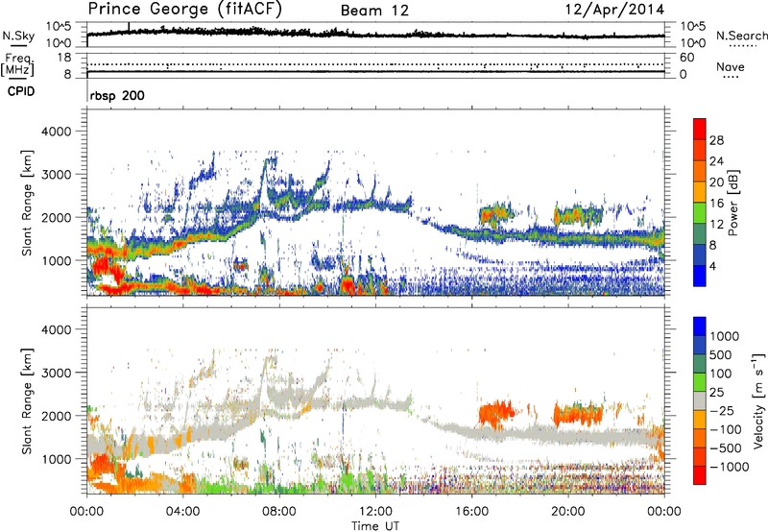Click the date '12/Apr/2014'
The image size is (768, 532).
coord(614,10)
